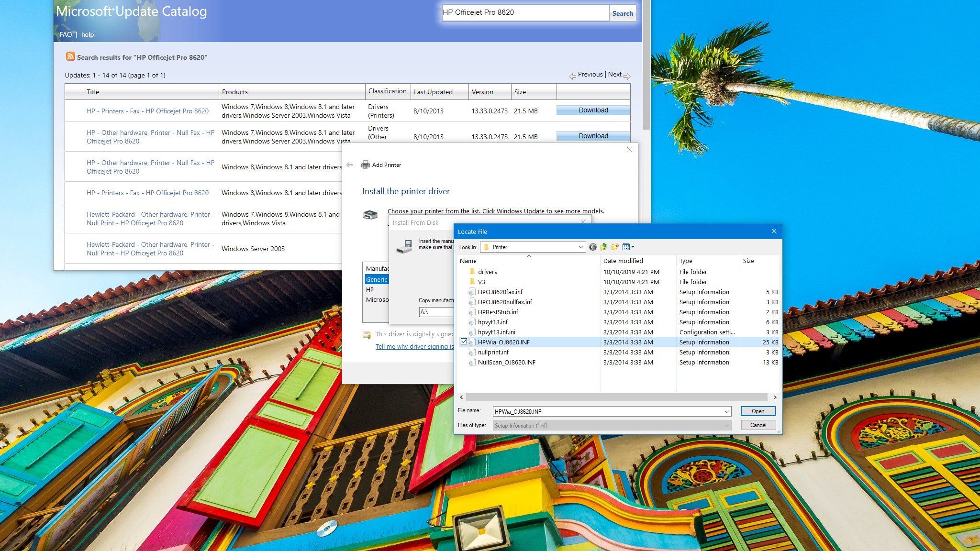The height and width of the screenshot is (551, 980).
Task: Open the FAQ link in Update Catalog
Action: [66, 34]
